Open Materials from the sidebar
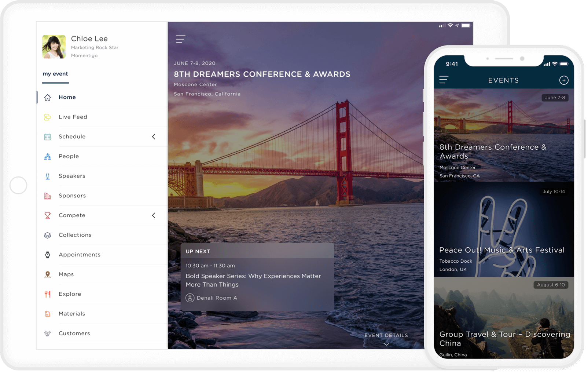The width and height of the screenshot is (588, 372). click(x=72, y=314)
